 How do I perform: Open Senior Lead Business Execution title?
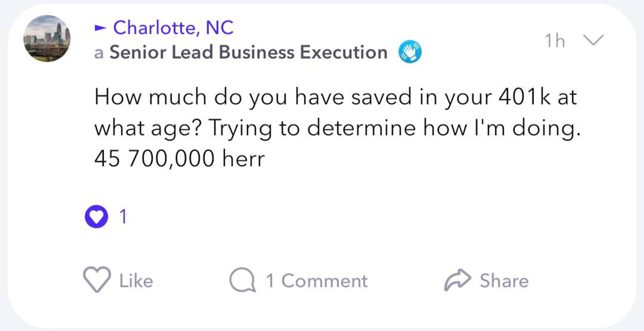[x=248, y=52]
